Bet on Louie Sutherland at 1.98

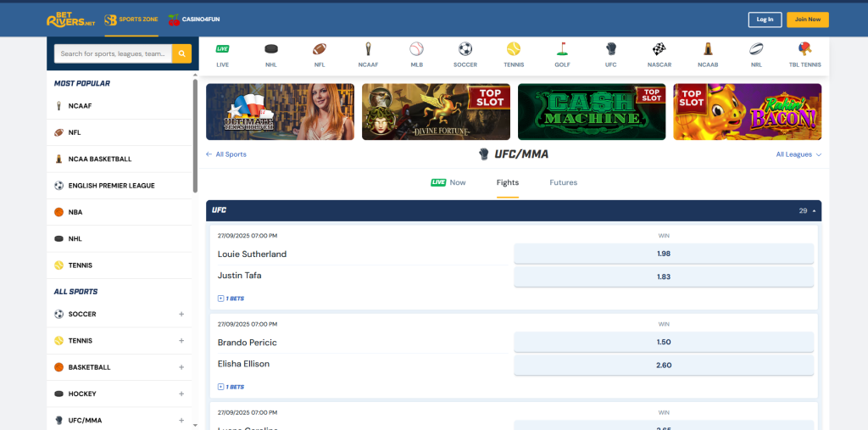point(664,254)
